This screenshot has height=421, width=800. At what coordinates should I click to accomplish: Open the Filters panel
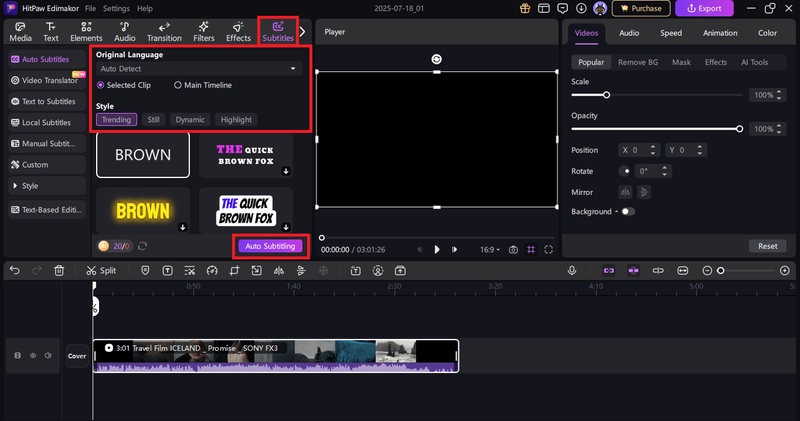204,32
